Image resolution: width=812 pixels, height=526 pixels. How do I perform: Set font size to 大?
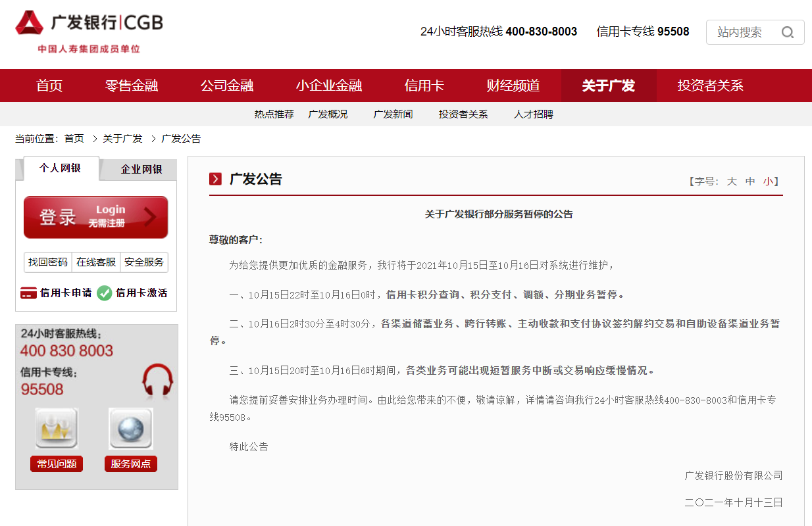[732, 181]
